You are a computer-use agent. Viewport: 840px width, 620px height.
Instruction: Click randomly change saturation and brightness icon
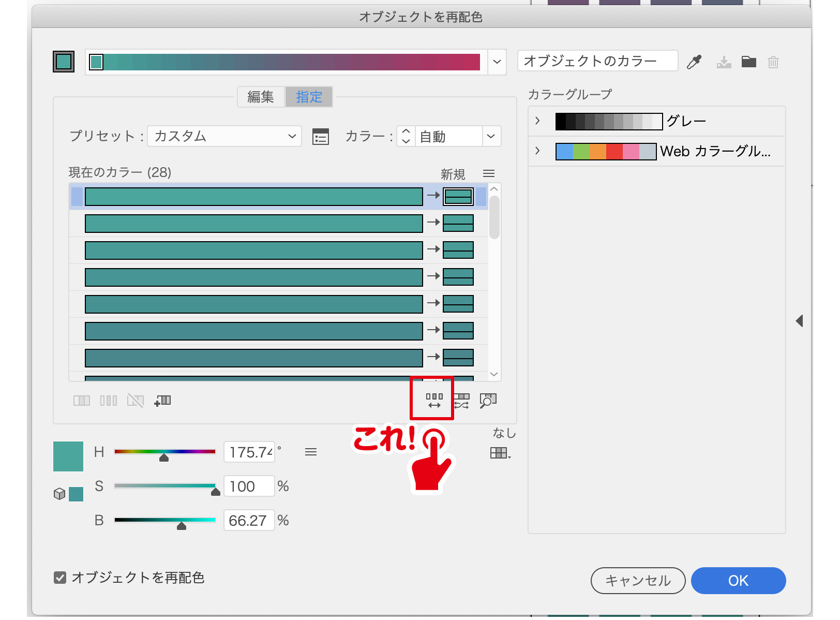(x=461, y=401)
